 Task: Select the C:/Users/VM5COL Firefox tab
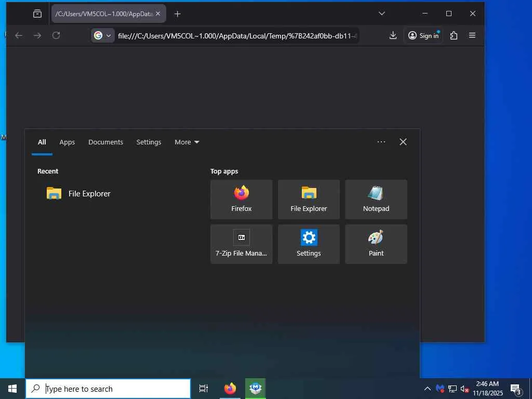(x=104, y=14)
